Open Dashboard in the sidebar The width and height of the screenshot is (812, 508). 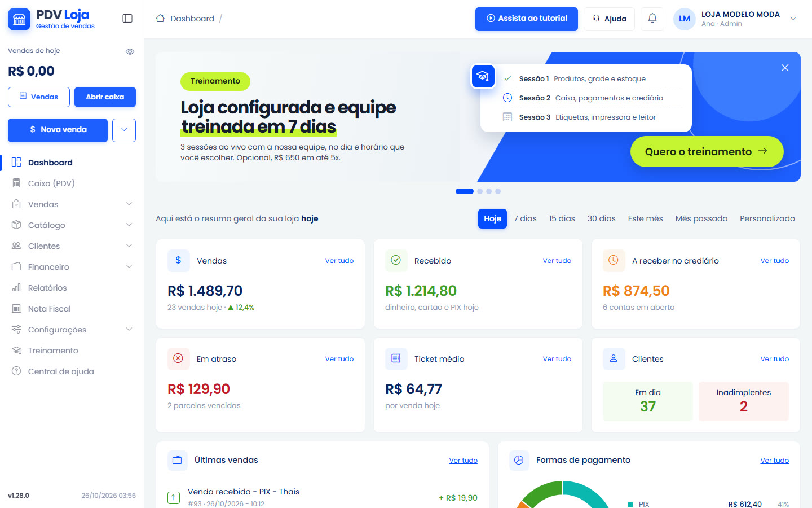pyautogui.click(x=72, y=163)
